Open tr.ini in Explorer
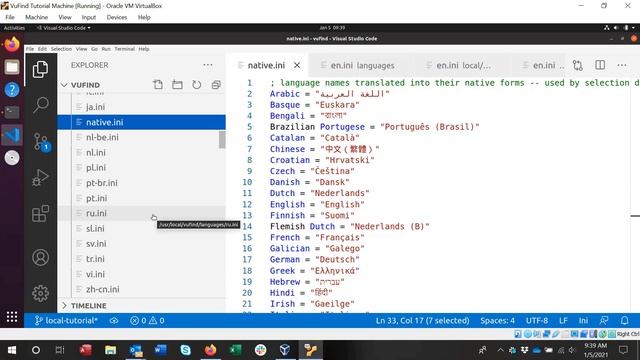This screenshot has width=640, height=360. click(141, 259)
